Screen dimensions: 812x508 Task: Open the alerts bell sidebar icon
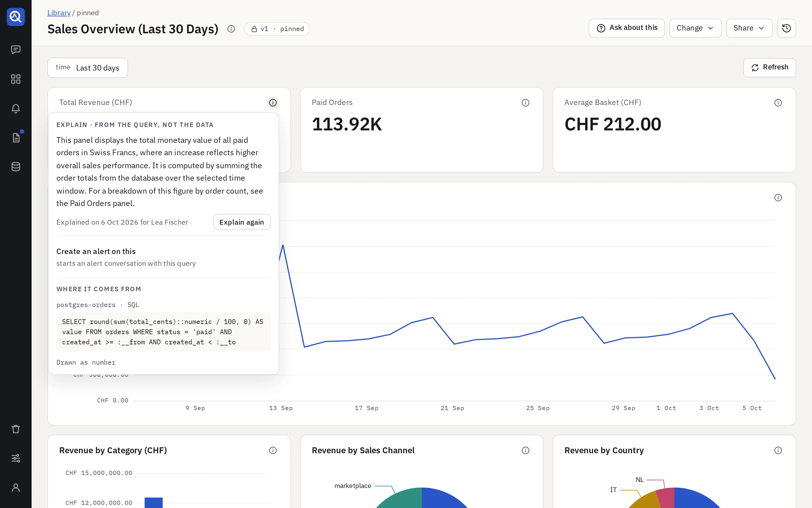tap(16, 109)
